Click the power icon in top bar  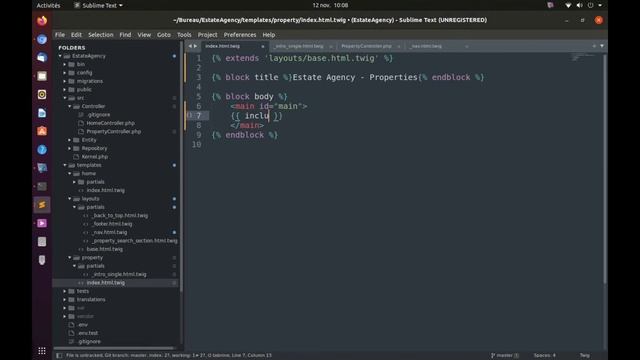click(x=590, y=5)
